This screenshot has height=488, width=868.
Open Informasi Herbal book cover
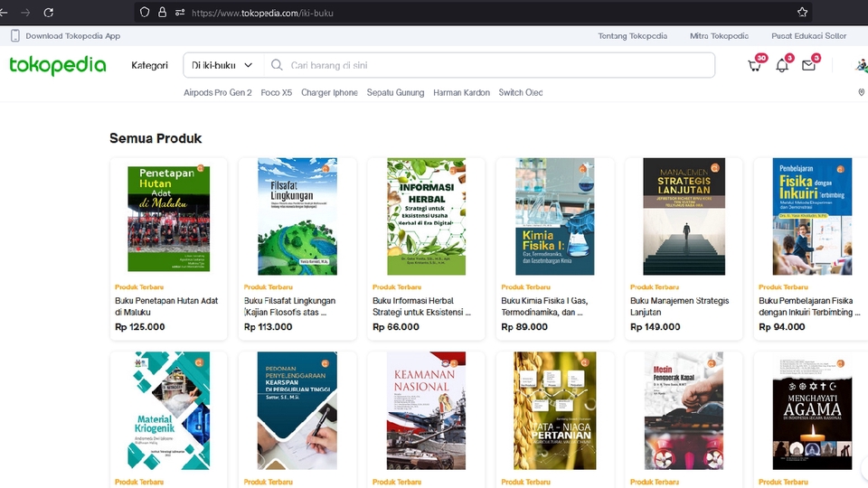coord(426,216)
